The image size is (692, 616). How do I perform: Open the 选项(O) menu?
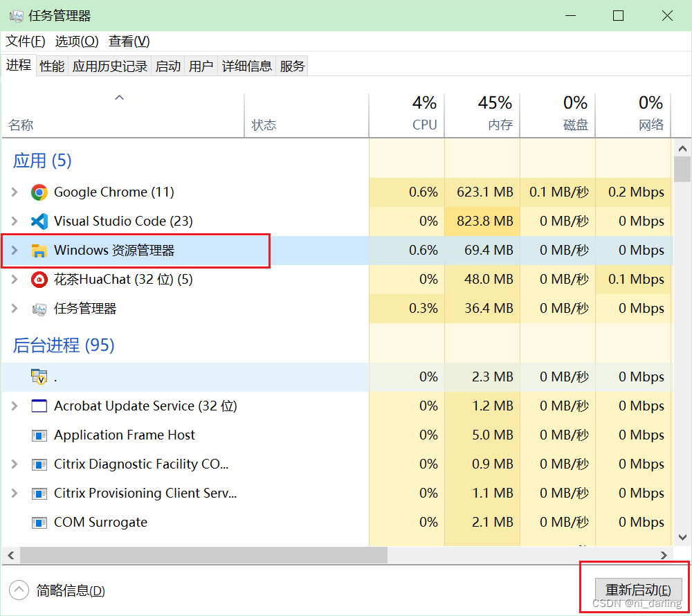click(x=77, y=42)
